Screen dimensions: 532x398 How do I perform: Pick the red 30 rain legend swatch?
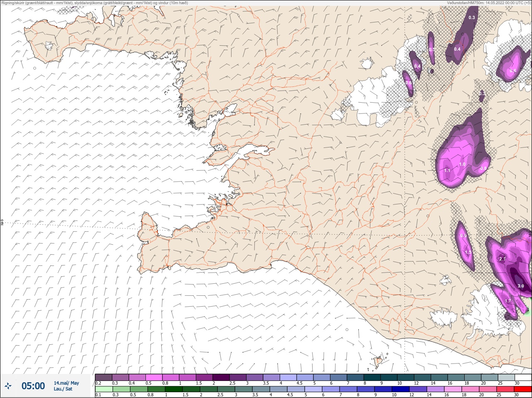pos(522,389)
